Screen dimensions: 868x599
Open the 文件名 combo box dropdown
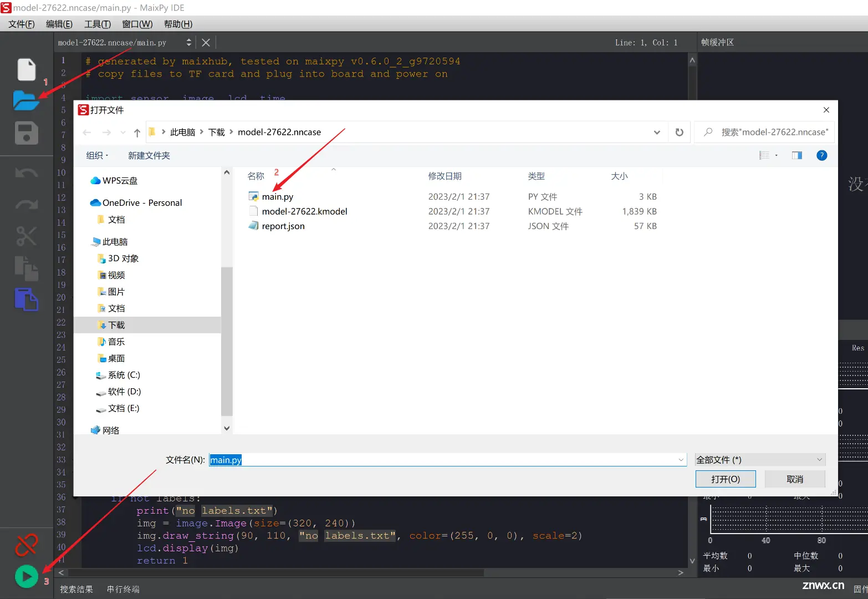[x=681, y=460]
